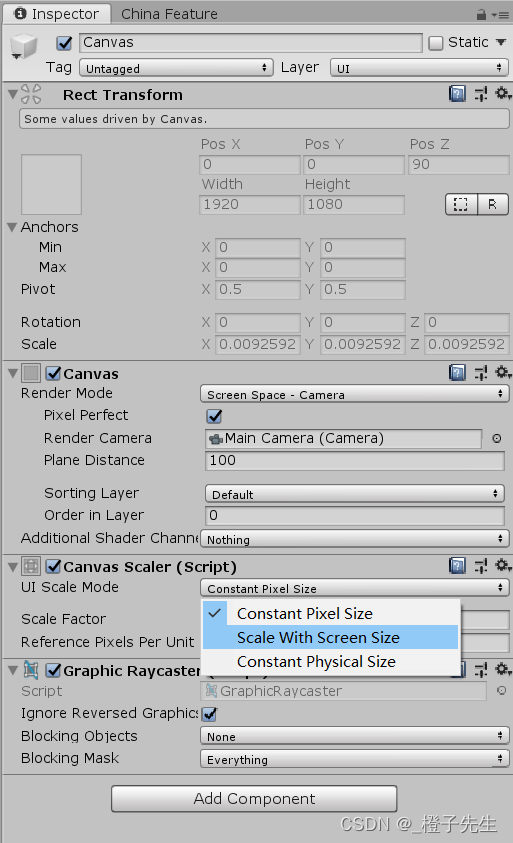
Task: Click the anchor presets box
Action: (x=51, y=184)
